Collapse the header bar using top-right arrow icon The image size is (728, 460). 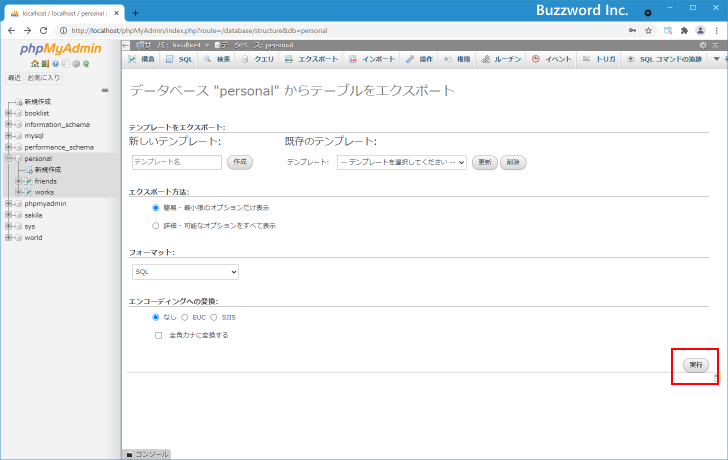coord(715,45)
